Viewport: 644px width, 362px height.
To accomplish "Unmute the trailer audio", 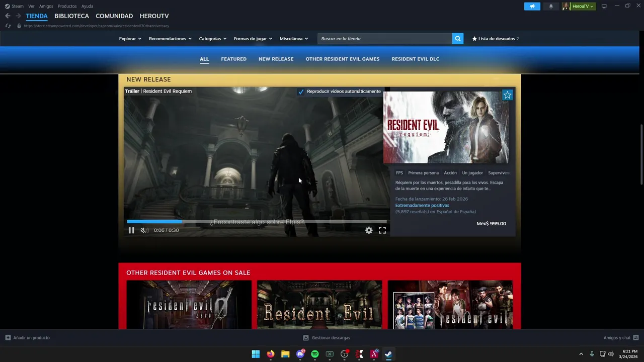I will click(x=144, y=230).
